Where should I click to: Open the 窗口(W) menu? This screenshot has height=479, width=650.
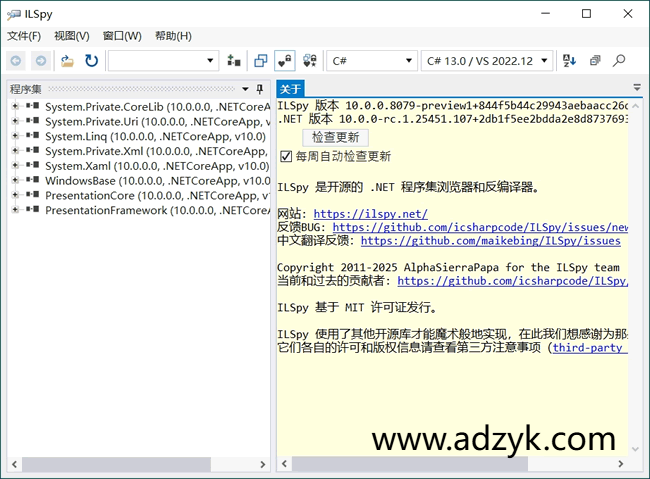tap(122, 36)
